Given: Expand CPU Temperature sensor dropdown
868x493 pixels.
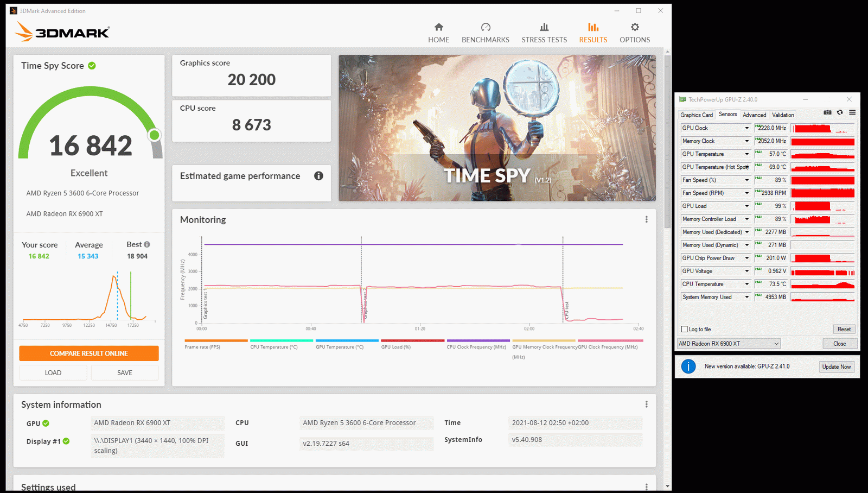Looking at the screenshot, I should coord(746,285).
